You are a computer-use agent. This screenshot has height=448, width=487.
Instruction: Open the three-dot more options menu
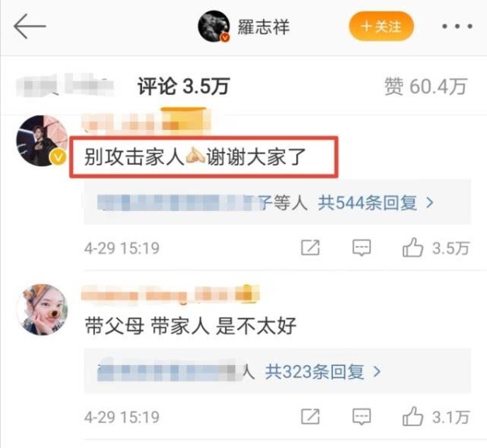pyautogui.click(x=457, y=27)
